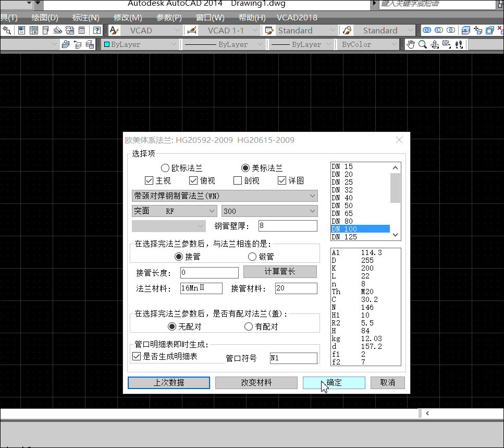504x448 pixels.
Task: Activate the Zoom magnifier tool
Action: [x=422, y=44]
